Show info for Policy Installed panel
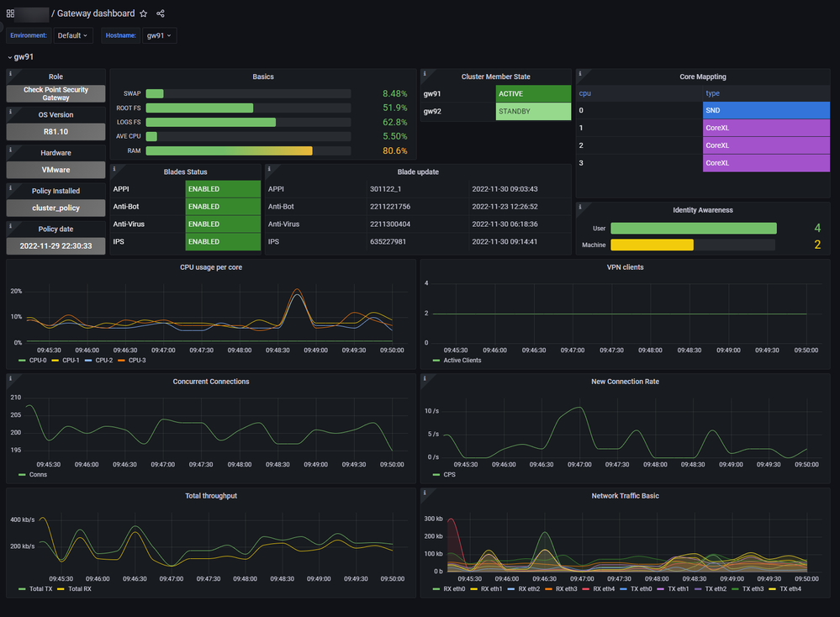The width and height of the screenshot is (840, 617). 10,188
